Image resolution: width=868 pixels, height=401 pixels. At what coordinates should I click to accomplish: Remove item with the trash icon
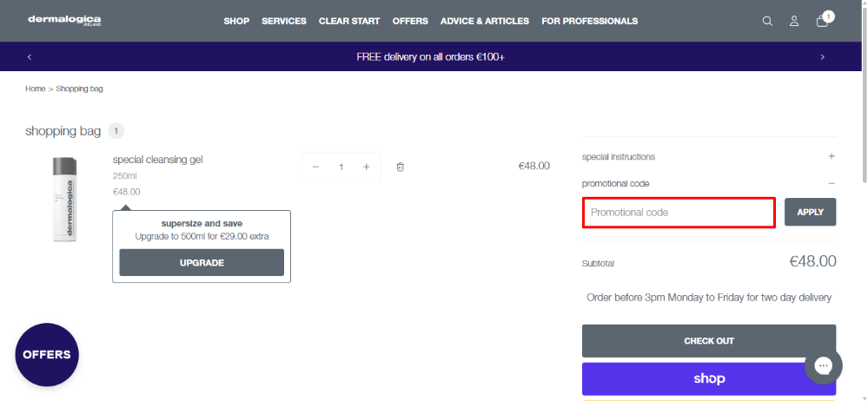point(401,167)
